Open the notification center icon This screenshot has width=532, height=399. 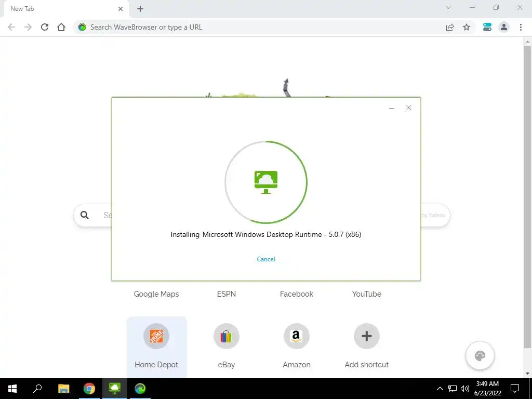(515, 389)
